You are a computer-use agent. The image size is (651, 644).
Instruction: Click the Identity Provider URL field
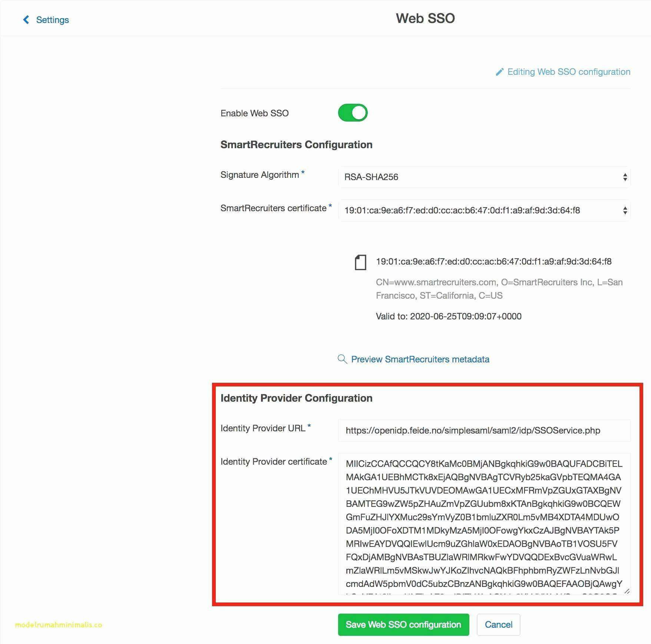click(x=484, y=430)
